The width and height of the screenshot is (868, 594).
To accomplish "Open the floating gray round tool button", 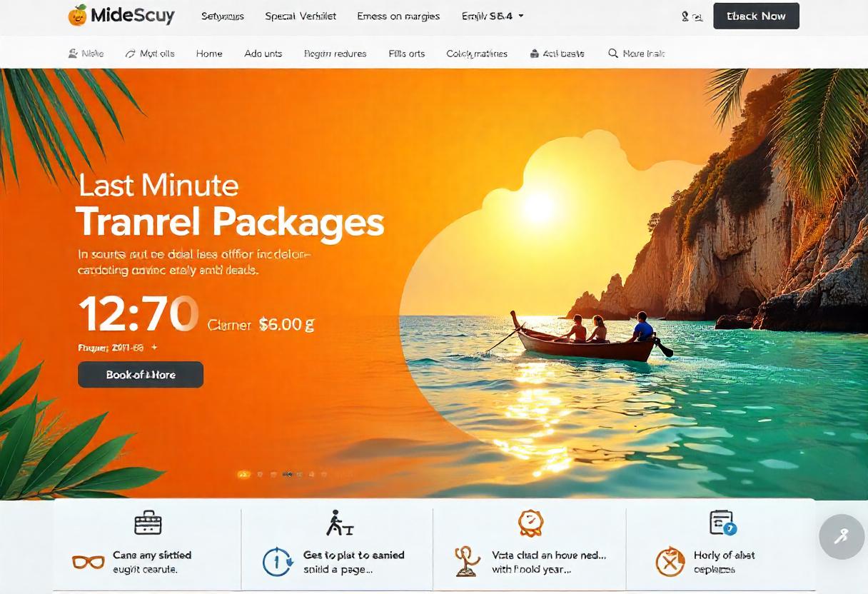I will (x=842, y=536).
